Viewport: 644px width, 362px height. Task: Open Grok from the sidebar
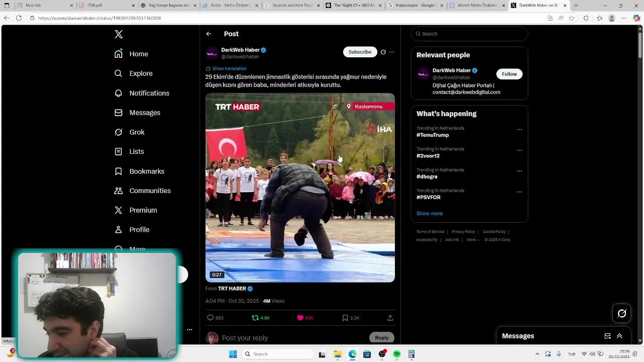click(129, 132)
